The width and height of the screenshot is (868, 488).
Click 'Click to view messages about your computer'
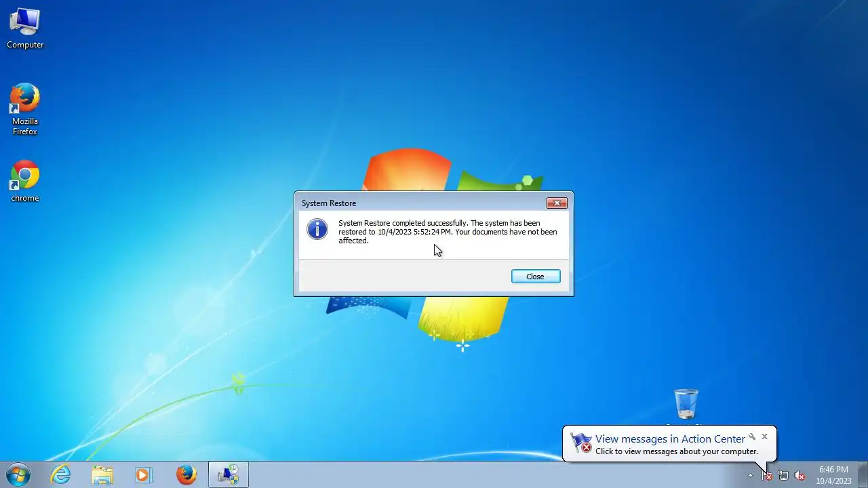click(x=677, y=451)
